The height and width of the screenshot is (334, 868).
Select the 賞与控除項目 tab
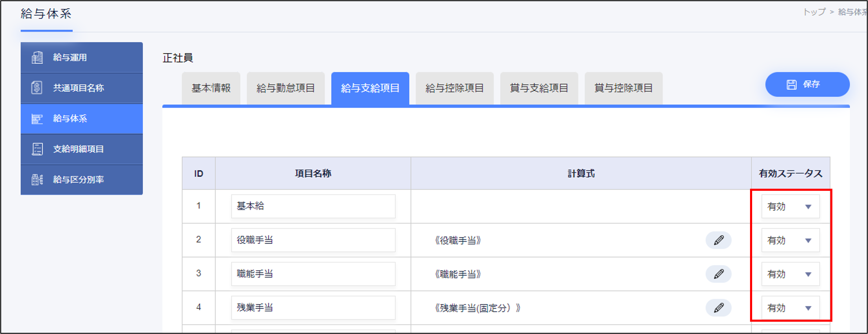tap(623, 88)
